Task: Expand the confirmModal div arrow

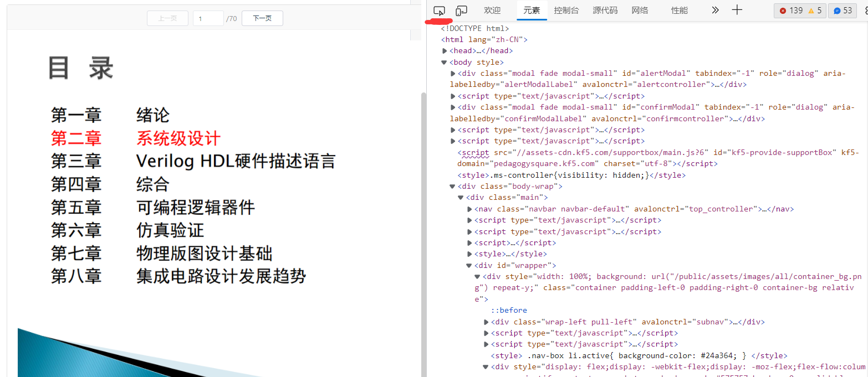Action: pos(453,107)
